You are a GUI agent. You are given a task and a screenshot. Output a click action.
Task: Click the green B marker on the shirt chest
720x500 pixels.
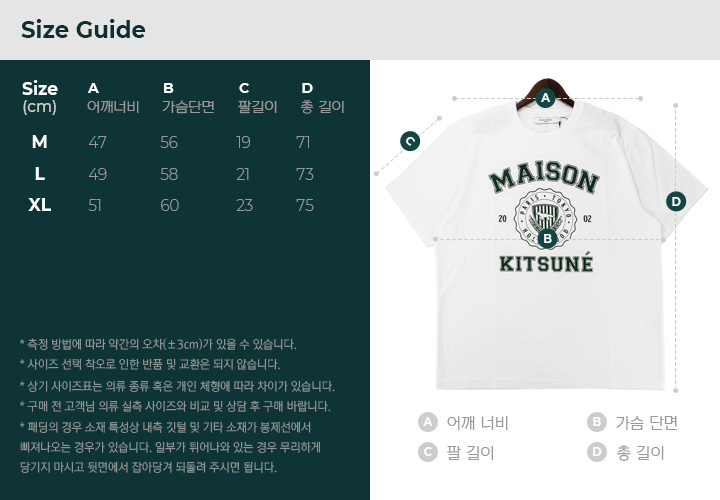[546, 238]
